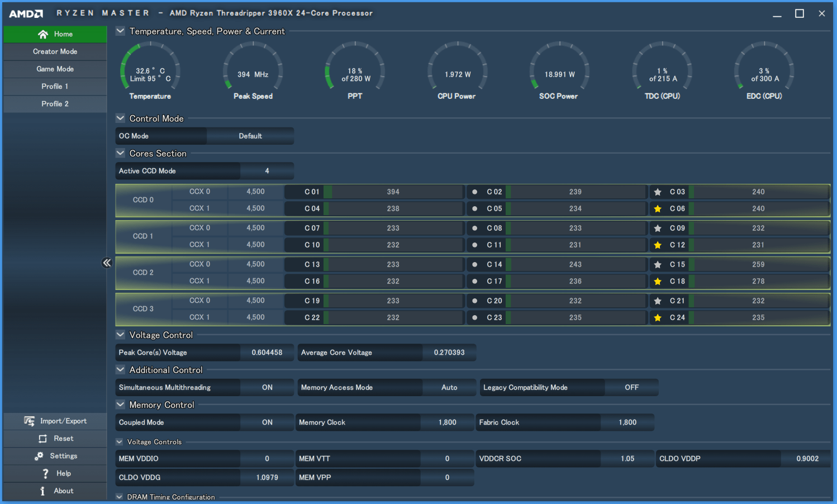Switch to Game Mode tab
The height and width of the screenshot is (504, 837).
pos(55,69)
